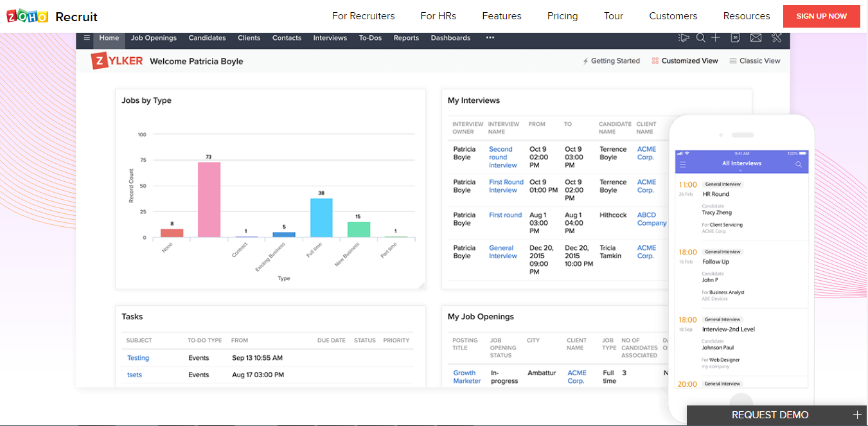This screenshot has height=426, width=868.
Task: Switch to the Clients tab
Action: 249,38
